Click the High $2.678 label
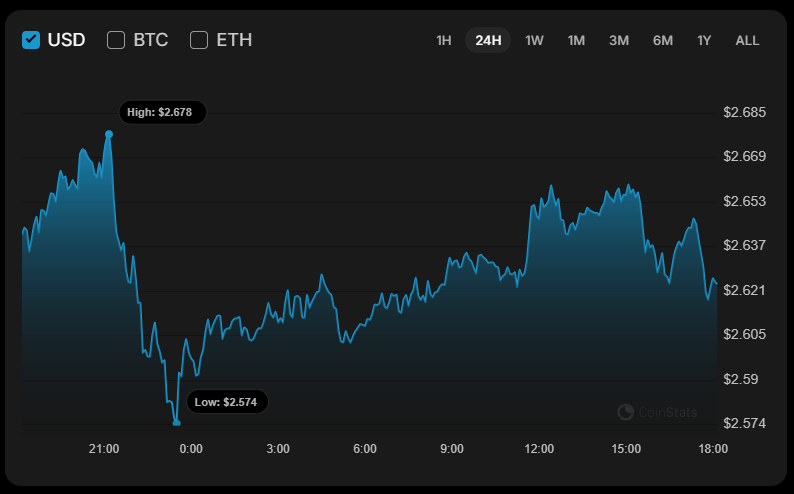The width and height of the screenshot is (794, 494). click(162, 113)
